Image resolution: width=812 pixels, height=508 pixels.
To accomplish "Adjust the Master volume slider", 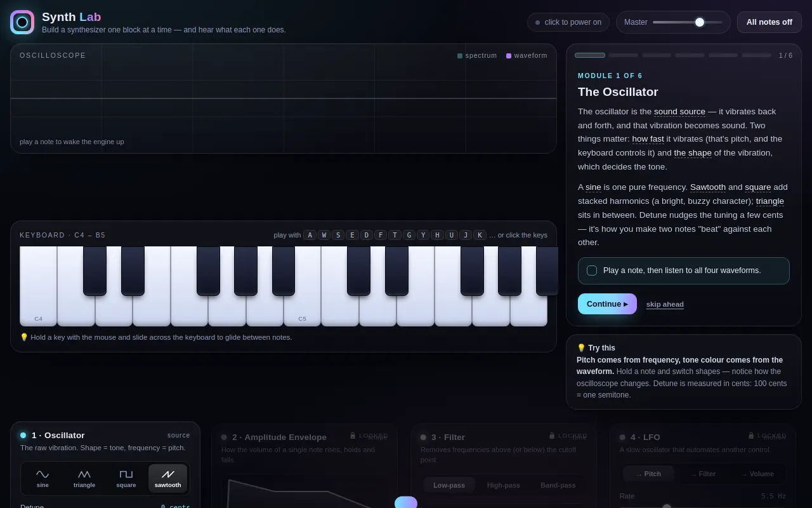I will 688,22.
